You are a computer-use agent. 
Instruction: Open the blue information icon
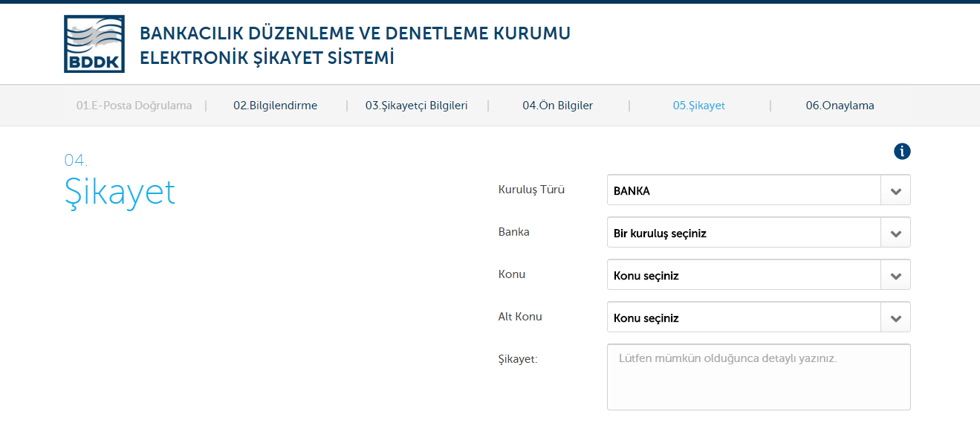pos(902,152)
